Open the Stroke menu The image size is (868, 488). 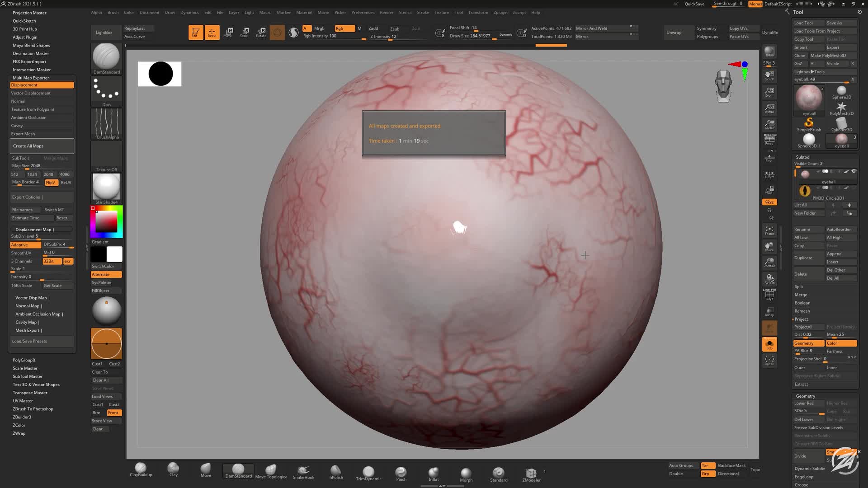(x=423, y=13)
